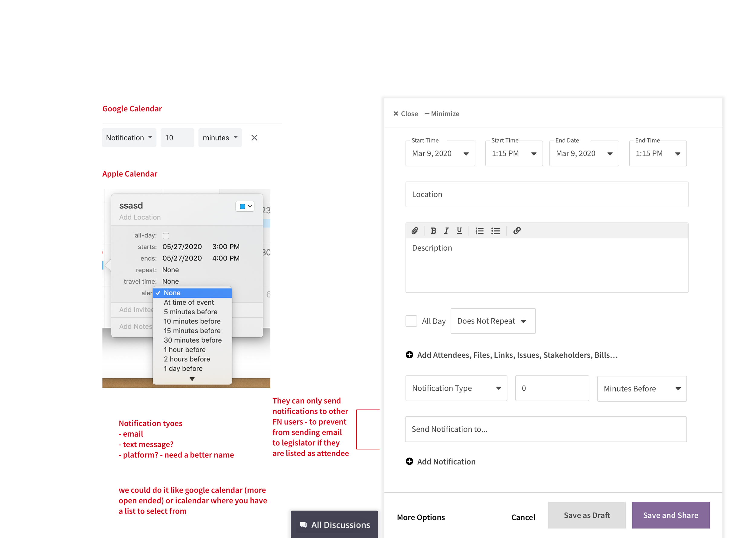Viewport: 756px width, 538px height.
Task: Remove the Google Calendar notification with X
Action: pyautogui.click(x=254, y=138)
